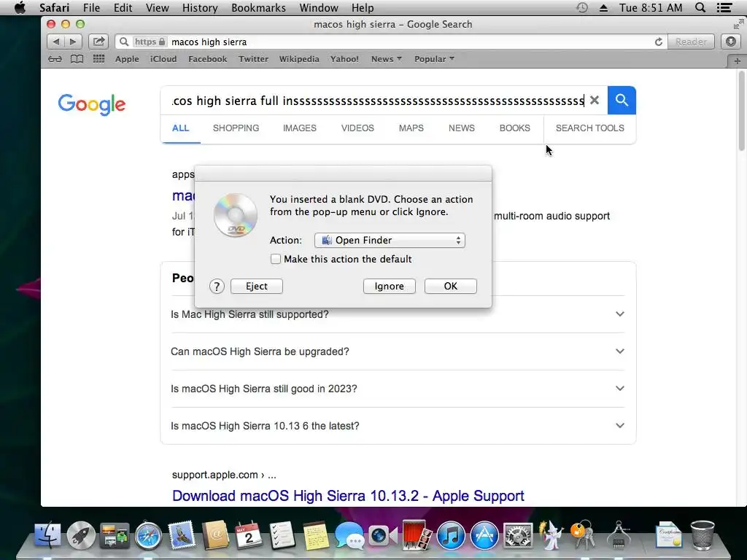Open the Popular bookmarks folder dropdown
Image resolution: width=747 pixels, height=560 pixels.
(434, 59)
